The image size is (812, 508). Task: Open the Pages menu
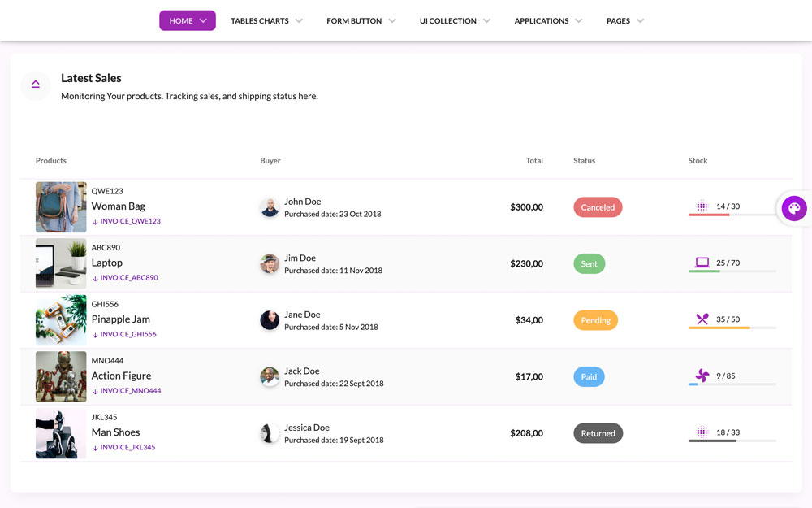624,21
